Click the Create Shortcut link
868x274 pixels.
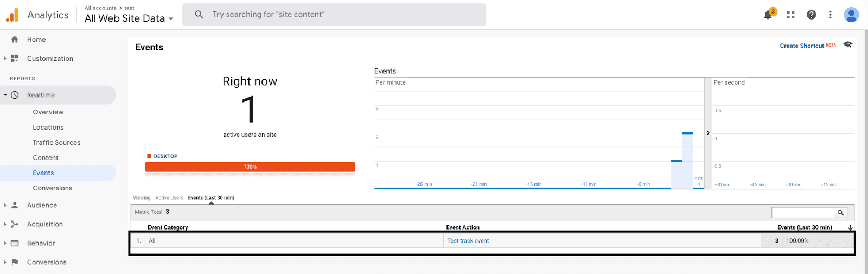801,46
